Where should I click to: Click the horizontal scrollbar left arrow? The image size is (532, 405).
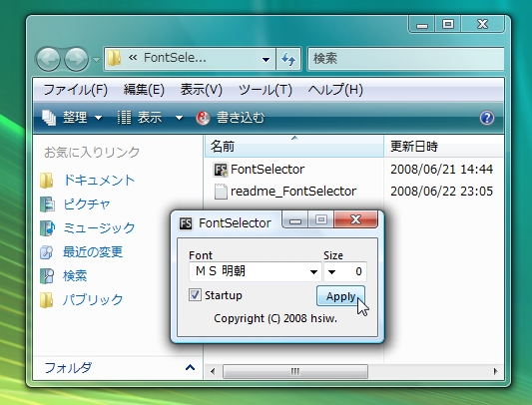[x=213, y=371]
